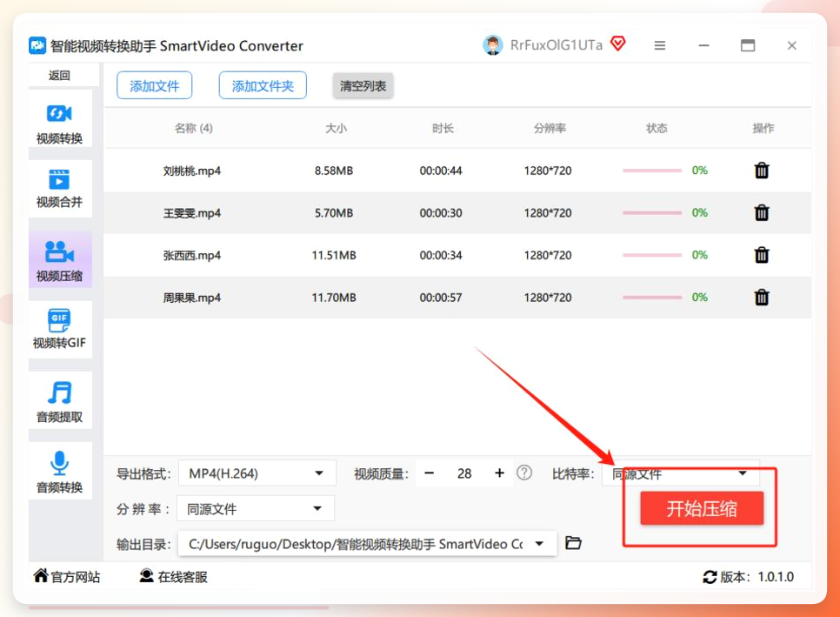Viewport: 840px width, 617px height.
Task: Click the 清空列表 clear list button
Action: [363, 86]
